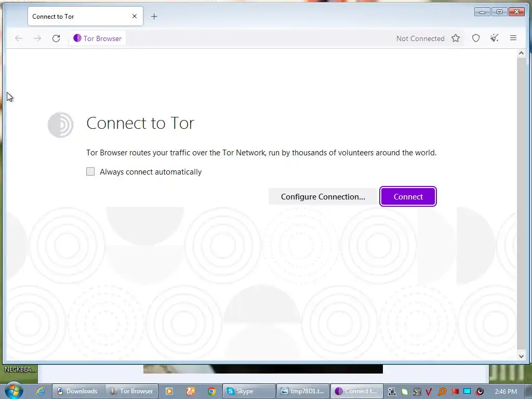
Task: Click the scrollbar down arrow
Action: pyautogui.click(x=522, y=356)
